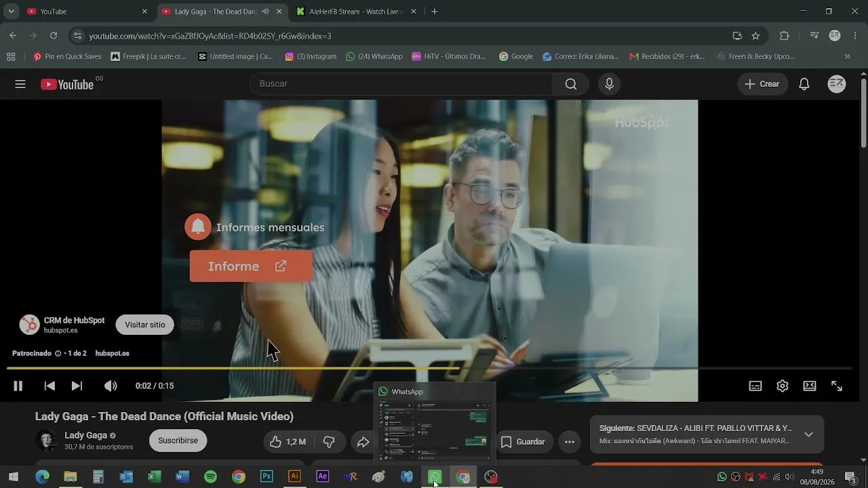868x488 pixels.
Task: Go back to the previous page
Action: pos(13,36)
